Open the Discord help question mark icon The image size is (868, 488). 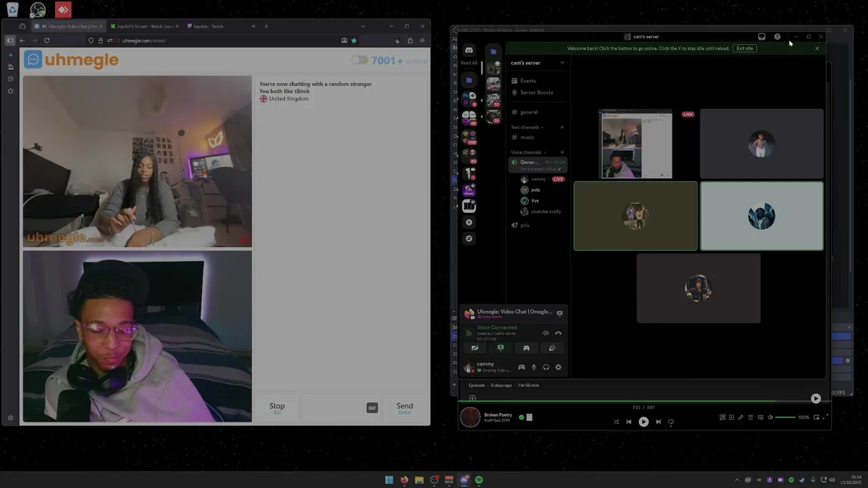click(x=777, y=37)
